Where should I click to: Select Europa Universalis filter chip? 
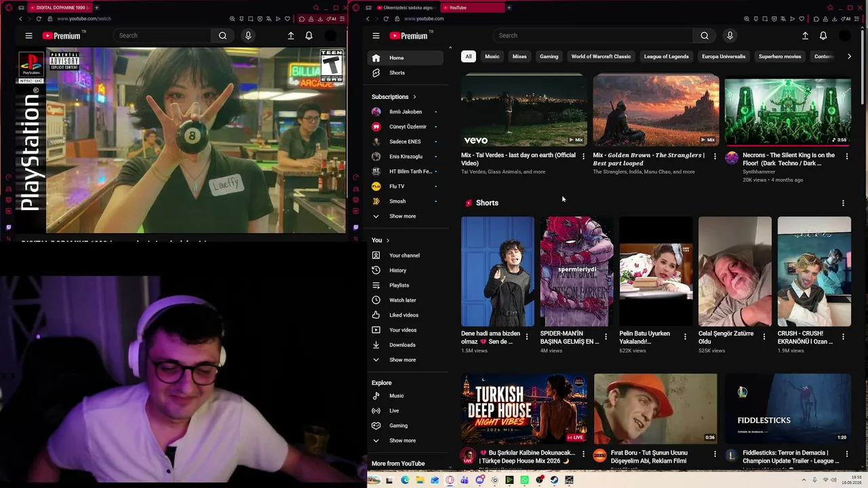click(x=724, y=56)
